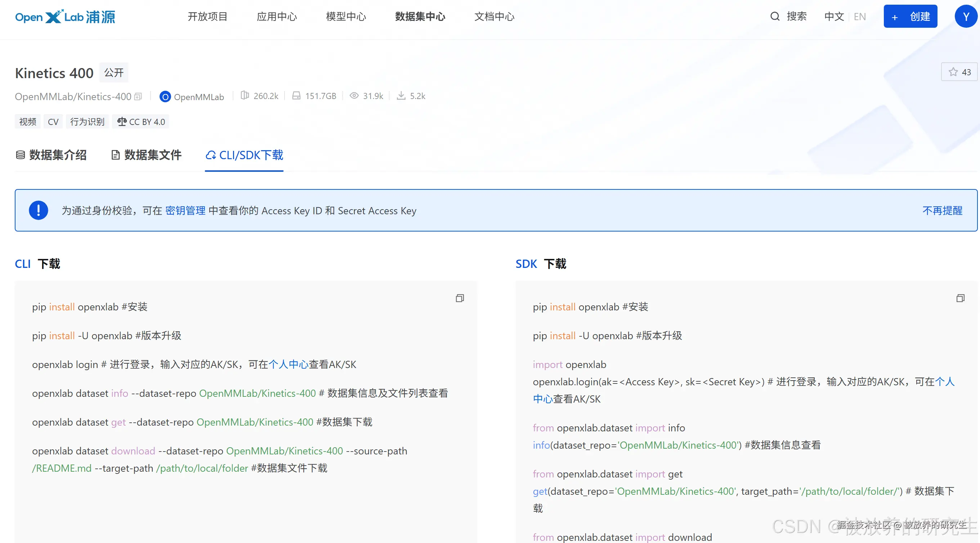Click the OpenXLab 浦源 logo

point(65,16)
